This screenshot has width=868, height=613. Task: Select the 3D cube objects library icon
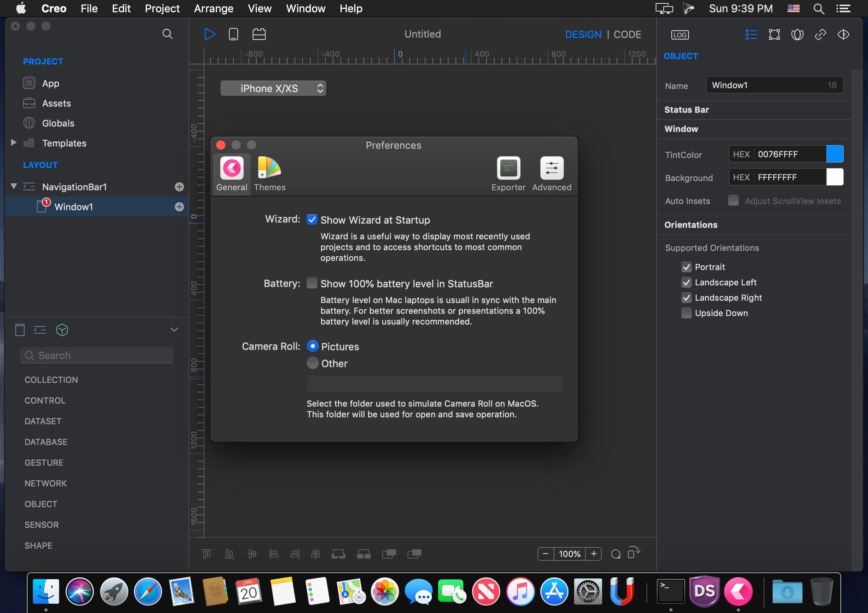pos(62,330)
